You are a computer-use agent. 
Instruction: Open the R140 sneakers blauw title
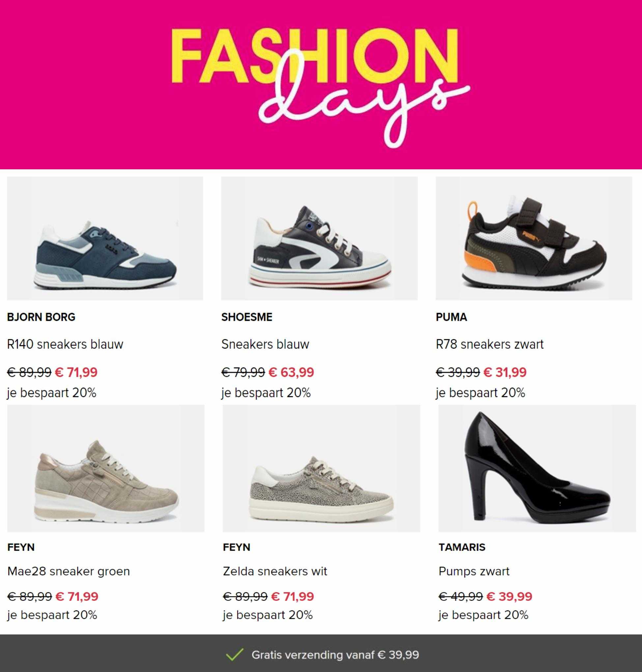[x=65, y=344]
